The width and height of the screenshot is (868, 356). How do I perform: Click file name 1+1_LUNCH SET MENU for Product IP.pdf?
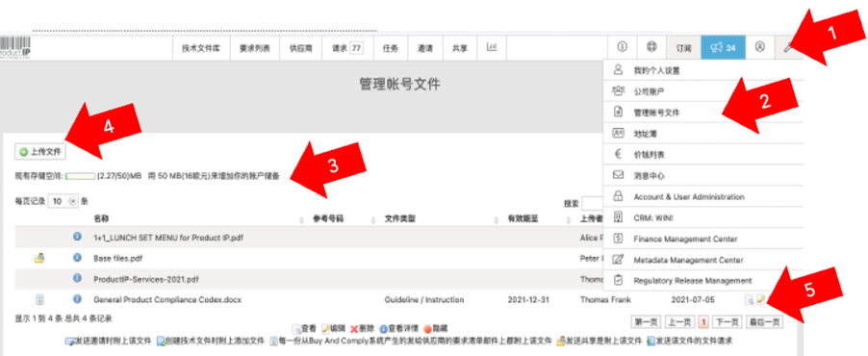click(168, 237)
